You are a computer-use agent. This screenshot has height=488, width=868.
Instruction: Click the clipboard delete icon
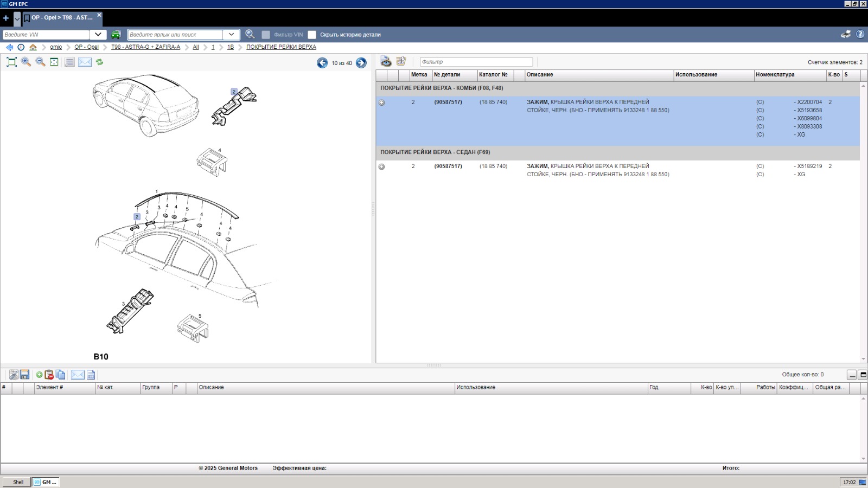tap(49, 375)
